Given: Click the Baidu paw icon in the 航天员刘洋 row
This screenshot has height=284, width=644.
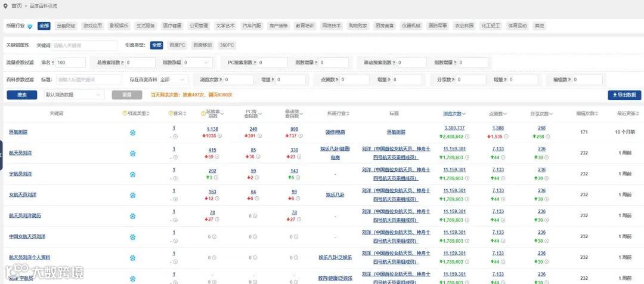Looking at the screenshot, I should pos(132,153).
